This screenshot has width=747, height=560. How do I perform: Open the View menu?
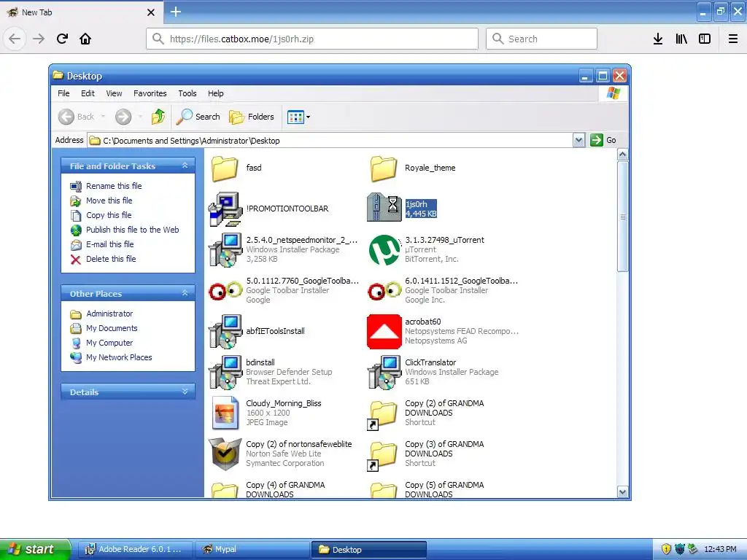coord(114,93)
